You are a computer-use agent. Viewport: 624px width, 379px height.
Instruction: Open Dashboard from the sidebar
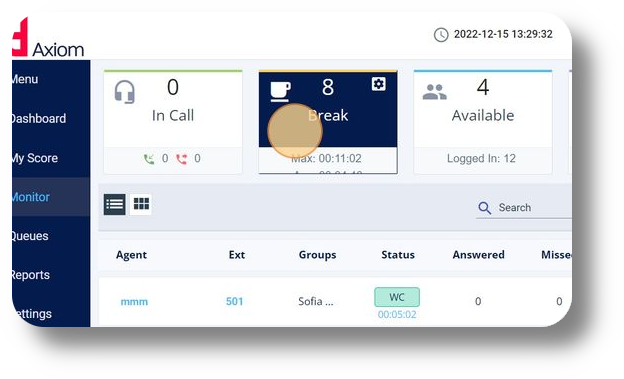pyautogui.click(x=39, y=119)
